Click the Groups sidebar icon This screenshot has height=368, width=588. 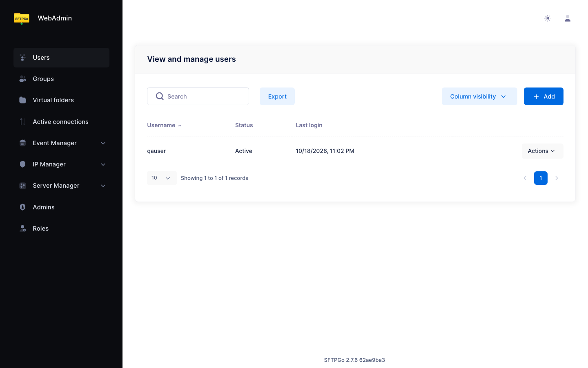click(23, 79)
